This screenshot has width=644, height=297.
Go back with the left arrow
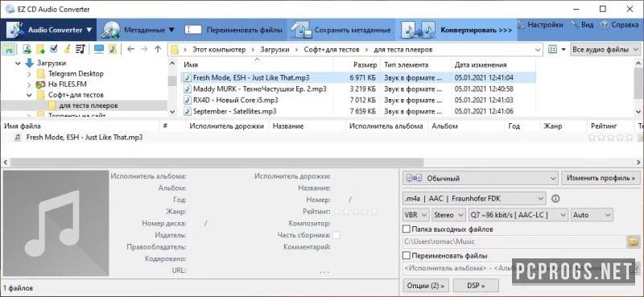click(131, 49)
